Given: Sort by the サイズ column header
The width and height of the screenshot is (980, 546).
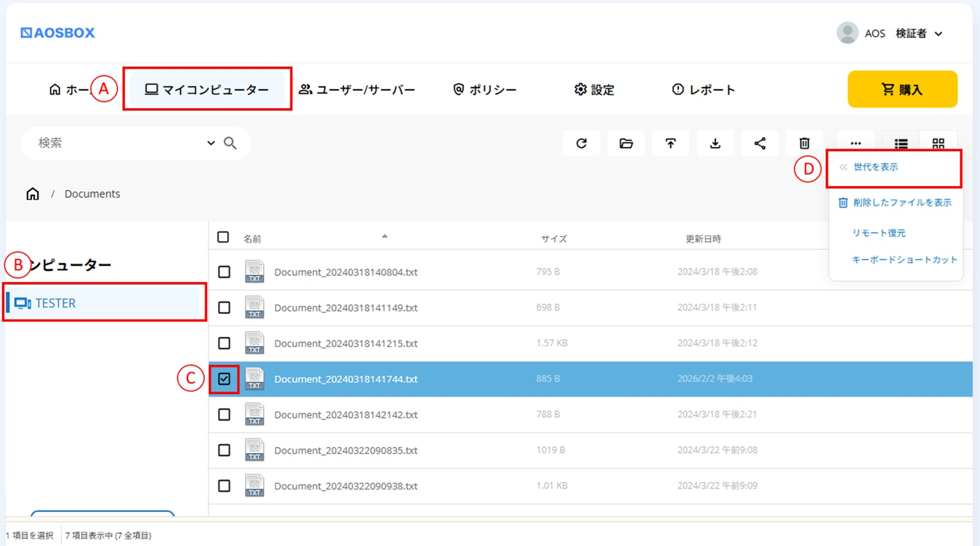Looking at the screenshot, I should pyautogui.click(x=554, y=239).
